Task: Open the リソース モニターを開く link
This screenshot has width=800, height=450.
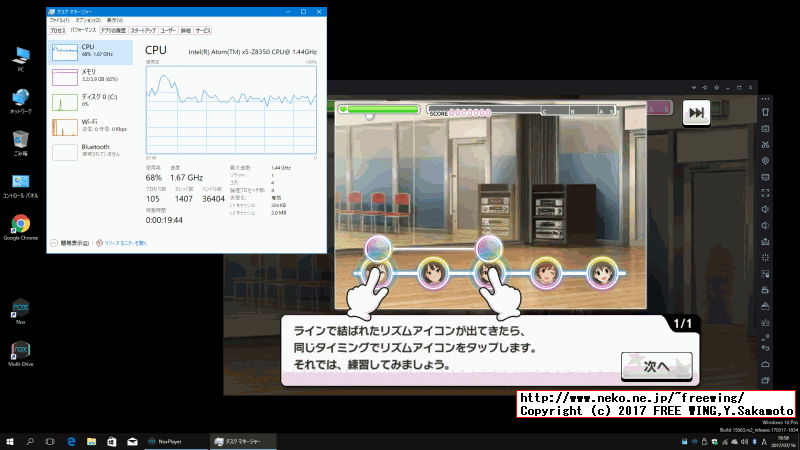Action: tap(126, 242)
